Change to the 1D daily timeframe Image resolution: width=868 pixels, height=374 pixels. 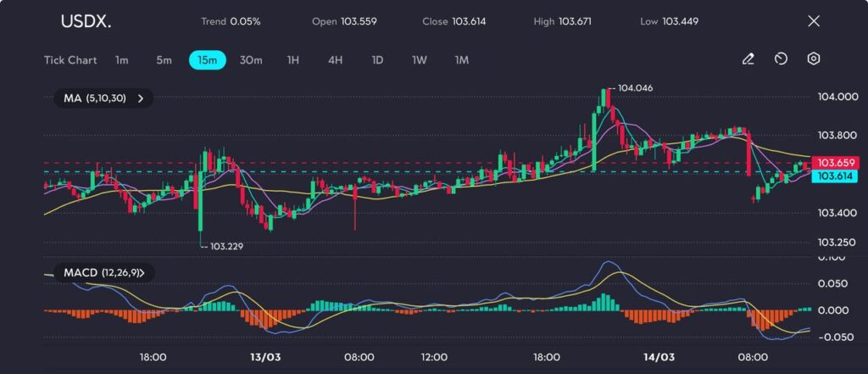(x=377, y=60)
